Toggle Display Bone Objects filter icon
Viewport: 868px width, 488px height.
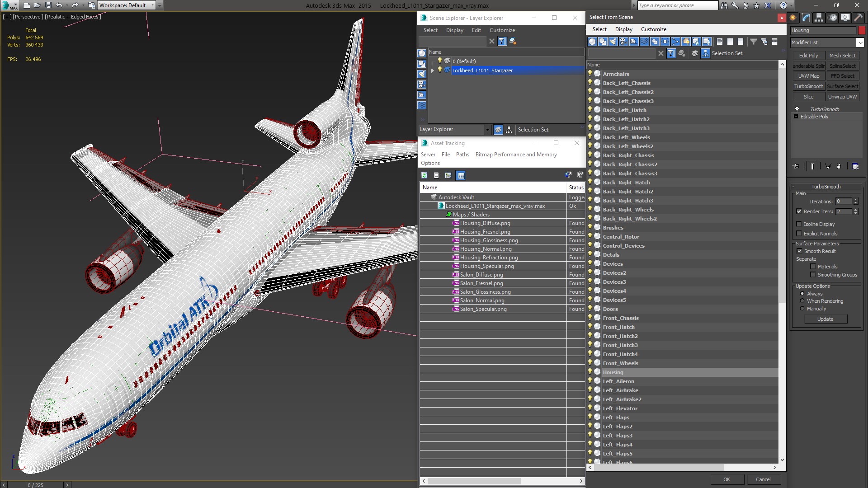(x=675, y=42)
